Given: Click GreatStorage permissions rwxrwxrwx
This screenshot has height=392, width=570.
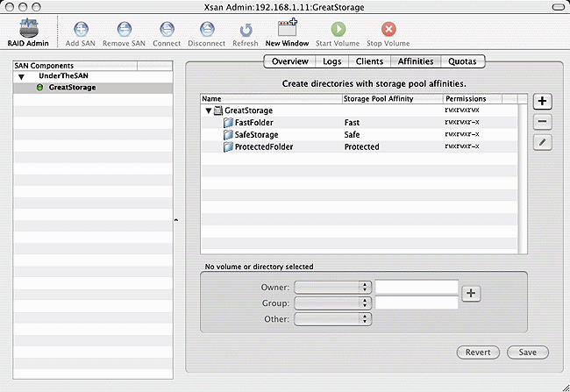Looking at the screenshot, I should point(462,110).
